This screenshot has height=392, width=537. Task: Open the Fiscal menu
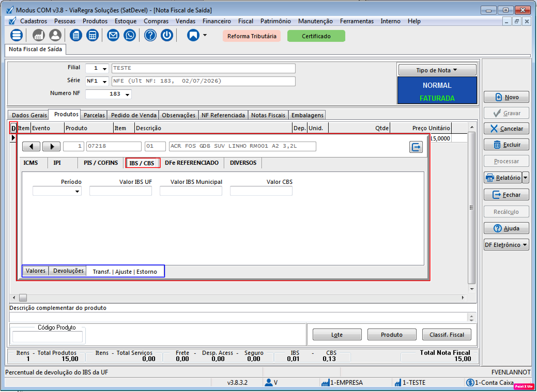(246, 21)
